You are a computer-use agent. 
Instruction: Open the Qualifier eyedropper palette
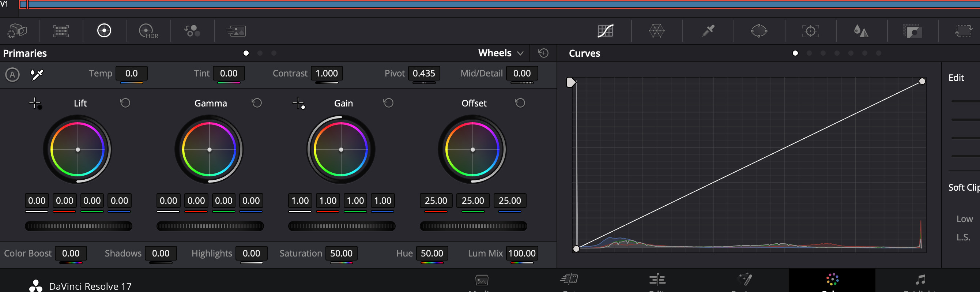click(708, 30)
